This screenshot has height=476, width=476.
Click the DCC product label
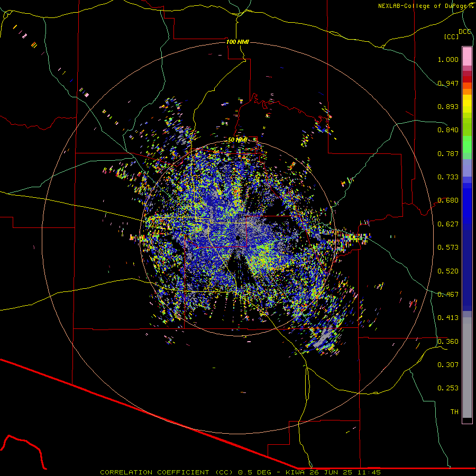(x=464, y=32)
